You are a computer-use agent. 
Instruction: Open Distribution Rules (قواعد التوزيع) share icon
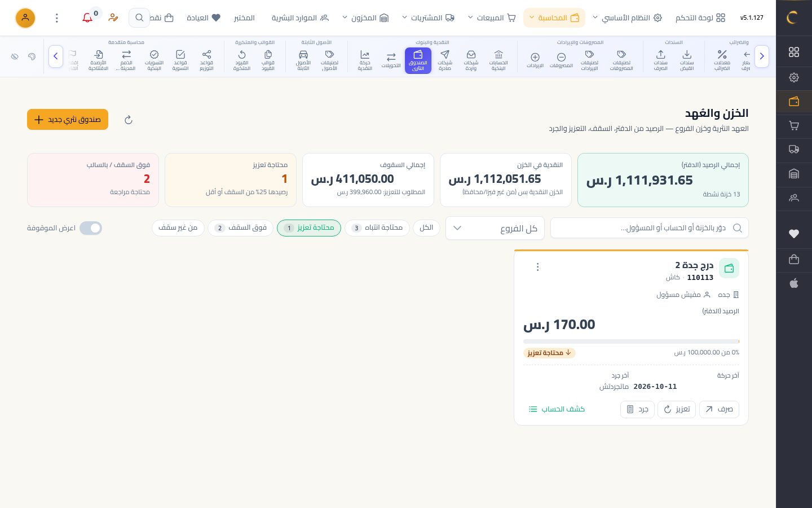206,60
